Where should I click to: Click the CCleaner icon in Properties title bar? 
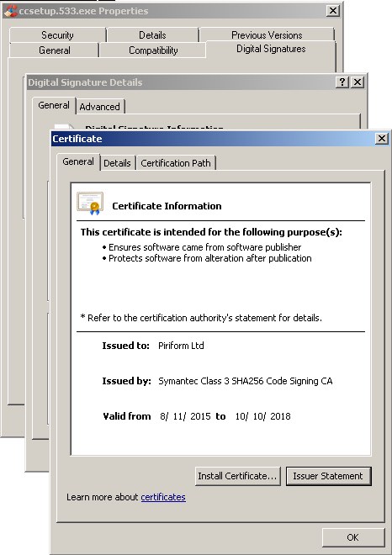coord(11,11)
